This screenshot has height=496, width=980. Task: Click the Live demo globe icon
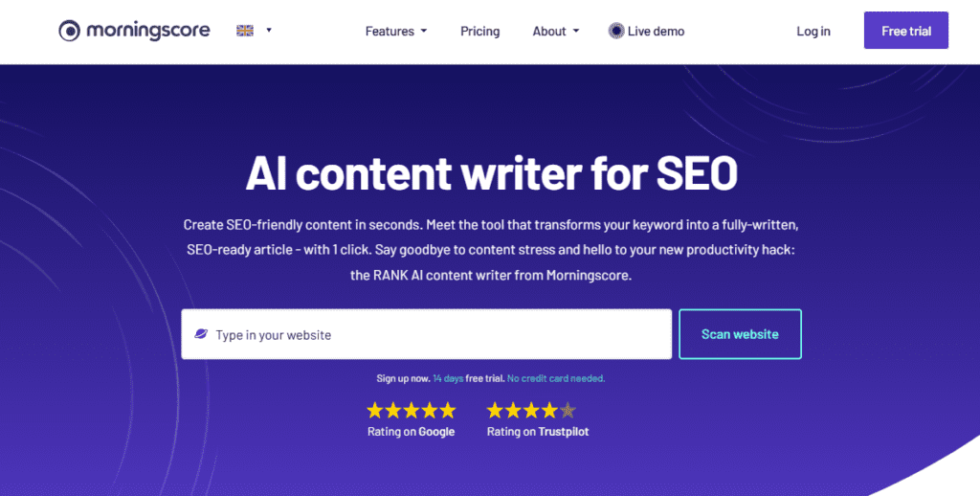[616, 31]
